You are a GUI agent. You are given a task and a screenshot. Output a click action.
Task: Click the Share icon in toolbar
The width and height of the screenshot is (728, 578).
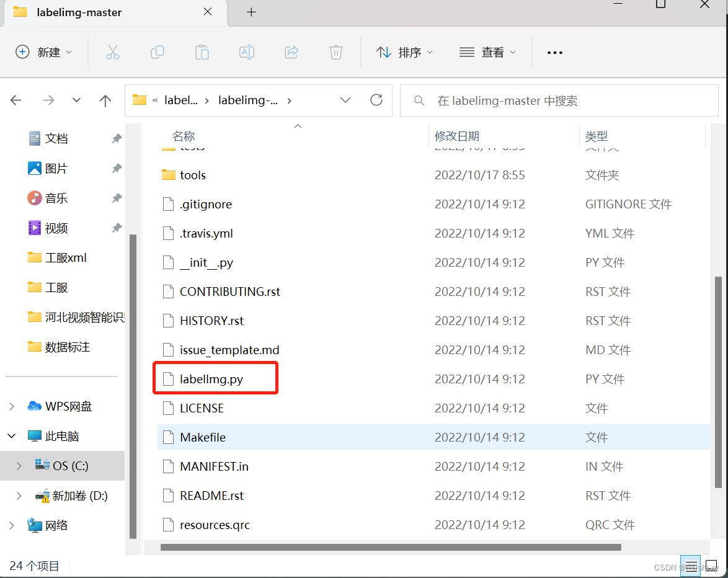point(291,53)
